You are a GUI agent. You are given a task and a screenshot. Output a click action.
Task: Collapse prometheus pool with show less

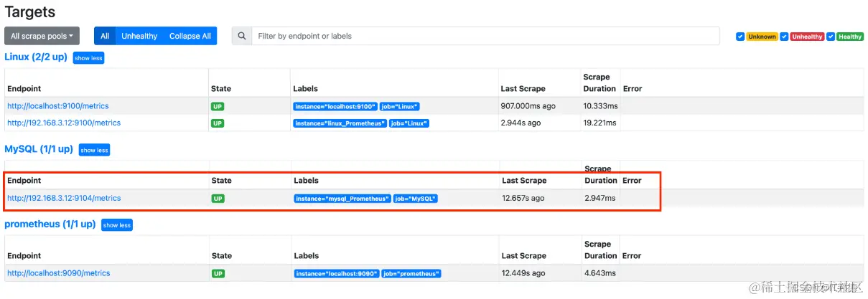pyautogui.click(x=116, y=225)
